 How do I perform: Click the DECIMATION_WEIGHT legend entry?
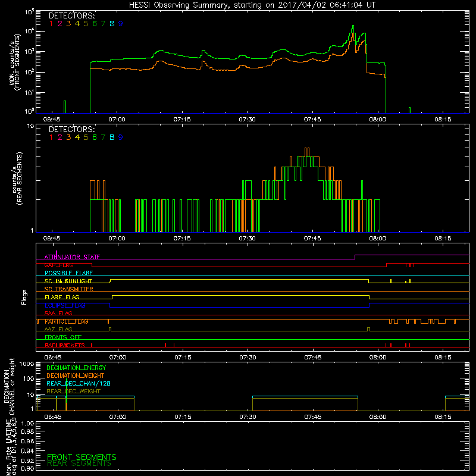[x=76, y=376]
